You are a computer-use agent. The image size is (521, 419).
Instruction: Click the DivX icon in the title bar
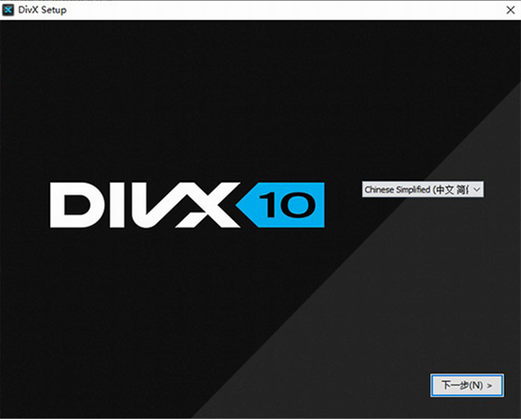[8, 10]
